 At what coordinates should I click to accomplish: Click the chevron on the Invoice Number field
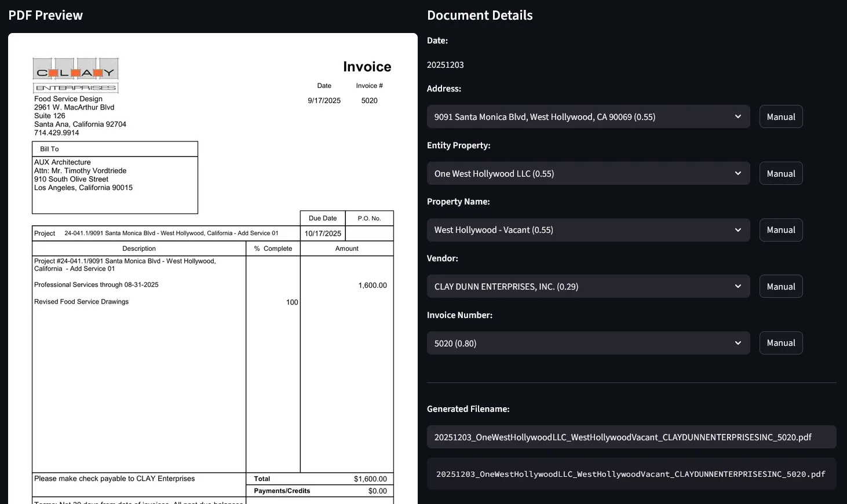coord(738,343)
